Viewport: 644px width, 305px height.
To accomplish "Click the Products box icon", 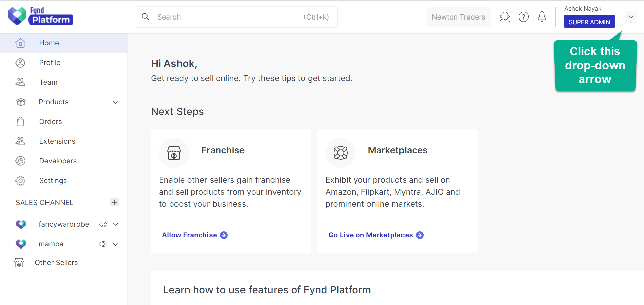I will pos(21,102).
